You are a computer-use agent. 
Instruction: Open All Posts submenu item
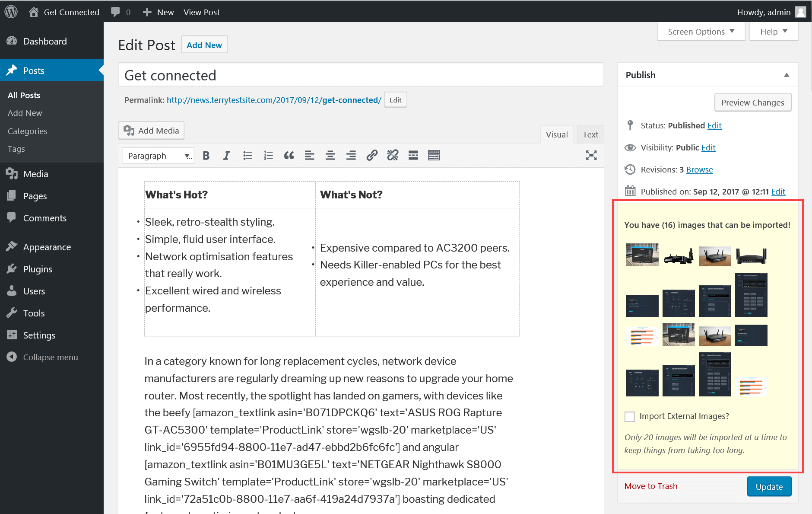pyautogui.click(x=24, y=95)
